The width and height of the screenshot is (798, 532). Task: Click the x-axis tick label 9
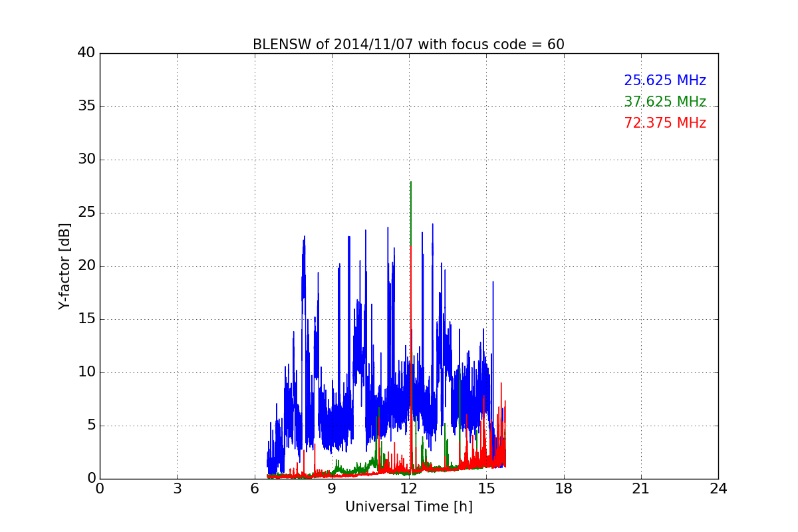pyautogui.click(x=332, y=489)
